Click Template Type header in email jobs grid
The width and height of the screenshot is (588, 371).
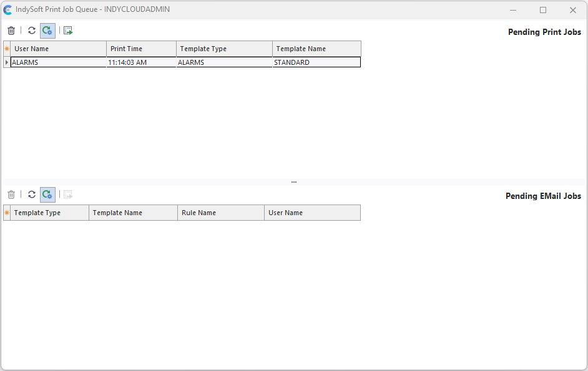pyautogui.click(x=49, y=213)
